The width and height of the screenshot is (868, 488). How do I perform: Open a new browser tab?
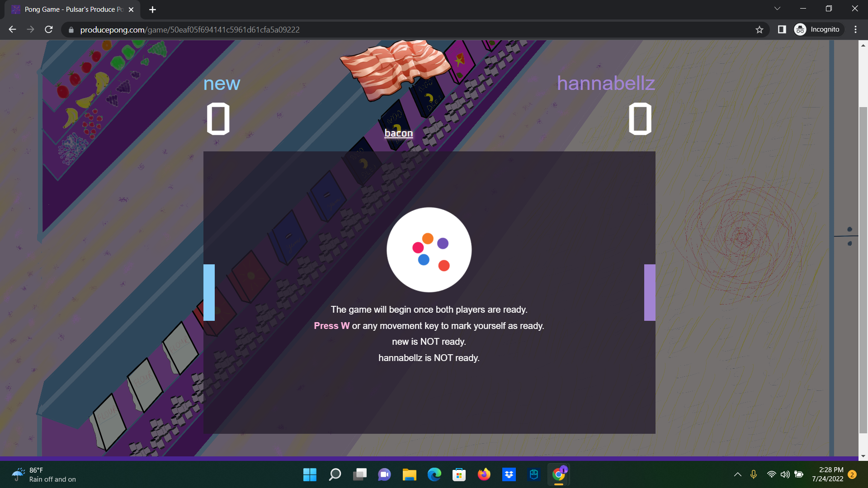[152, 9]
